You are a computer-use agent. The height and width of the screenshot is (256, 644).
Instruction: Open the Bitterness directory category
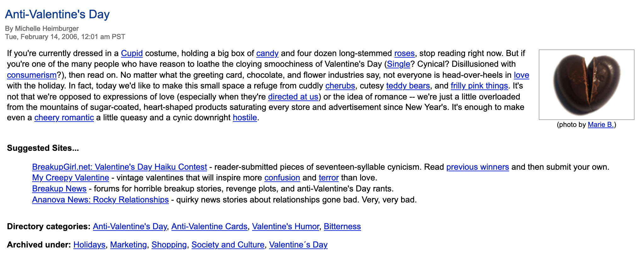pos(342,226)
